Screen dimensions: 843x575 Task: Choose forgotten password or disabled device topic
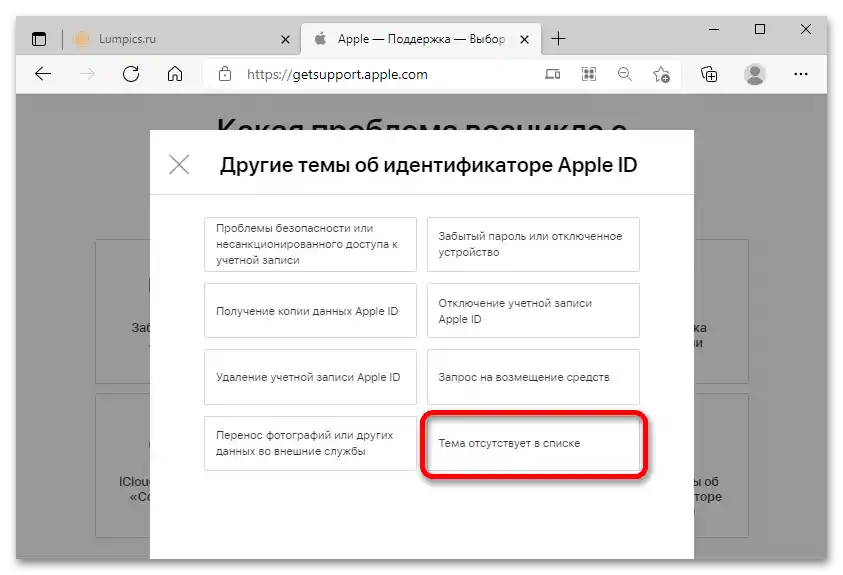click(x=533, y=244)
